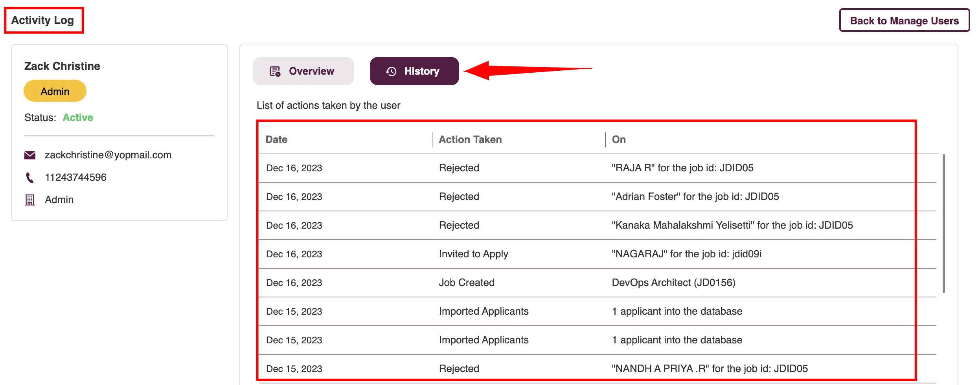
Task: Click the Date column header
Action: (276, 139)
